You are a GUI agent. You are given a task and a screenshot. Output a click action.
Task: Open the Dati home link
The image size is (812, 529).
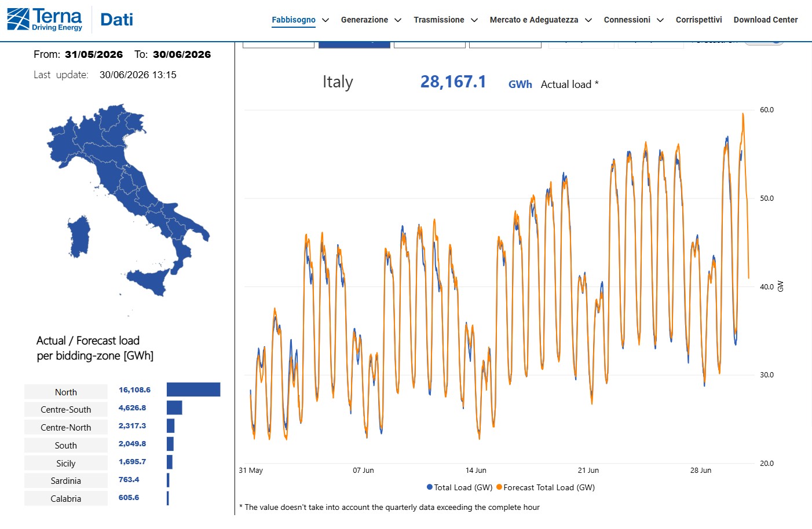coord(116,20)
